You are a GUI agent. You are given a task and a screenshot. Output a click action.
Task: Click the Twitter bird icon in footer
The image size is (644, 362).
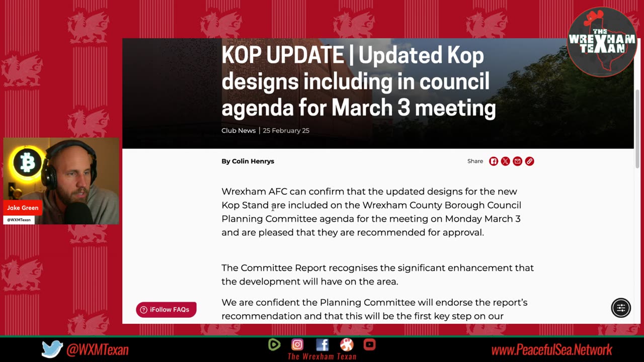[x=52, y=349]
